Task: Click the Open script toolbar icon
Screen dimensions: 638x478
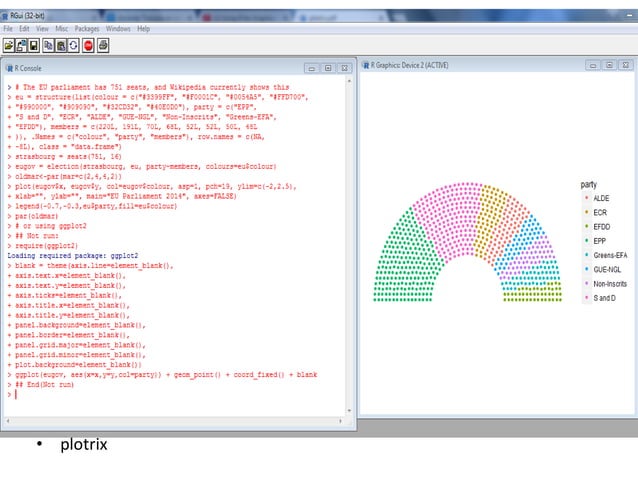Action: 9,46
